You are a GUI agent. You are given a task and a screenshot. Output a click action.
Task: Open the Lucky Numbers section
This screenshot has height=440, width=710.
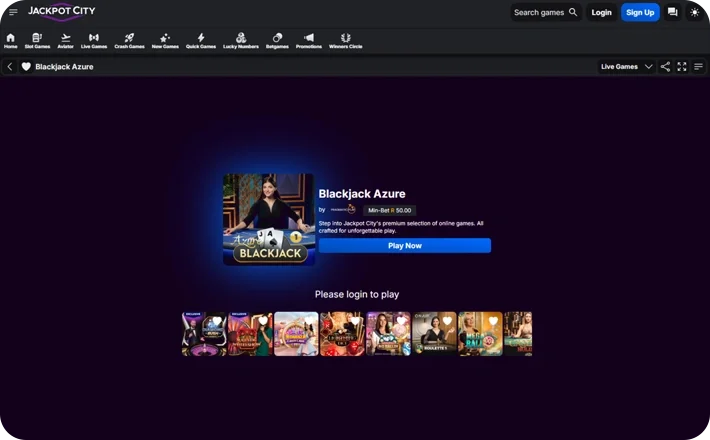241,41
